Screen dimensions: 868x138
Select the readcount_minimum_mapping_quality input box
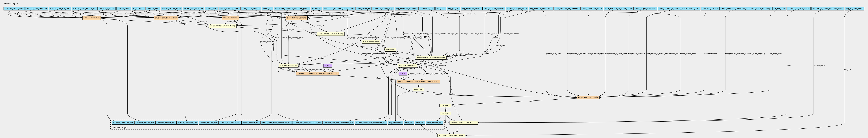click(x=292, y=8)
